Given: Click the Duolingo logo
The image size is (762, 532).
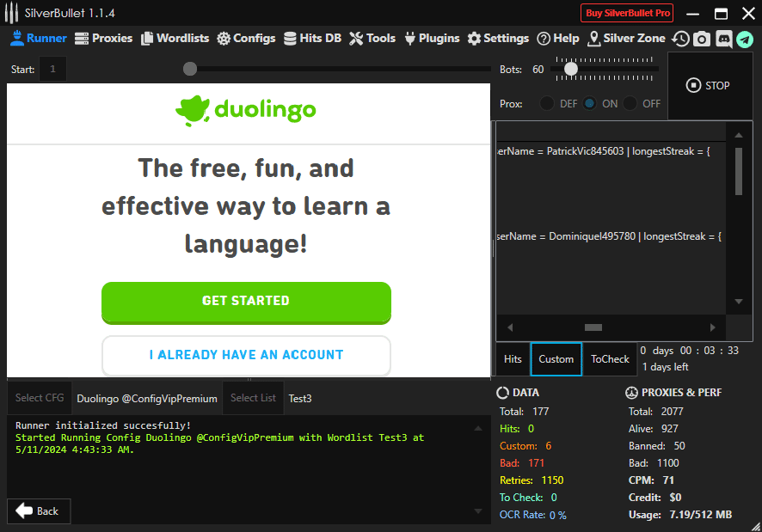Looking at the screenshot, I should pyautogui.click(x=246, y=111).
